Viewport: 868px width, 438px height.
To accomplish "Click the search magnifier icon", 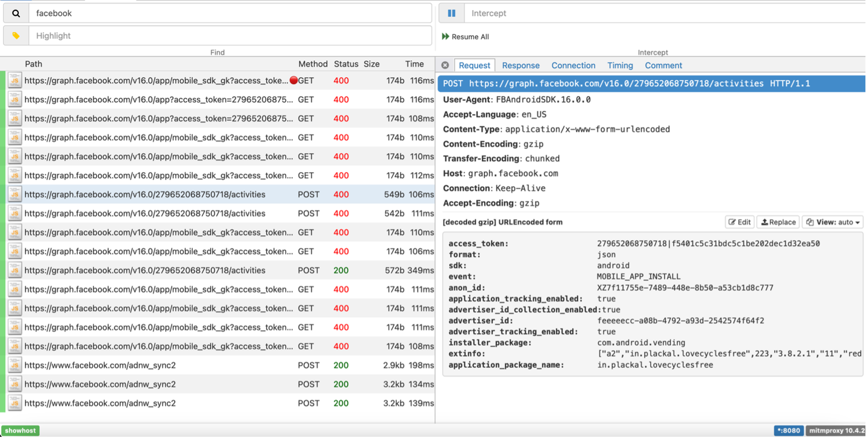I will tap(16, 13).
